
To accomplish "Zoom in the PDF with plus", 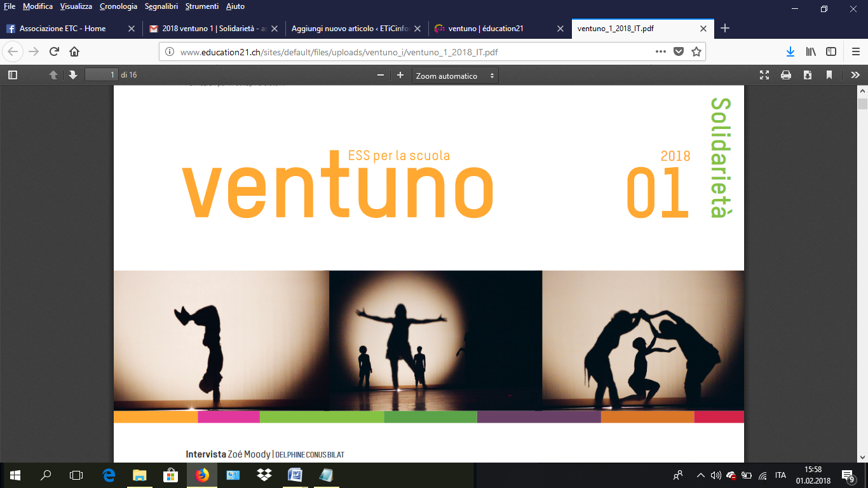I will point(400,75).
